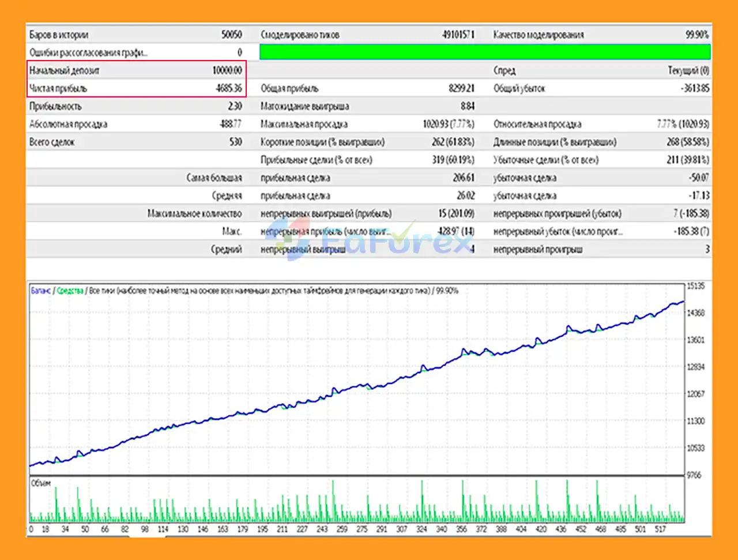Image resolution: width=738 pixels, height=560 pixels.
Task: Click trade number 517 on horizontal axis
Action: coord(660,529)
